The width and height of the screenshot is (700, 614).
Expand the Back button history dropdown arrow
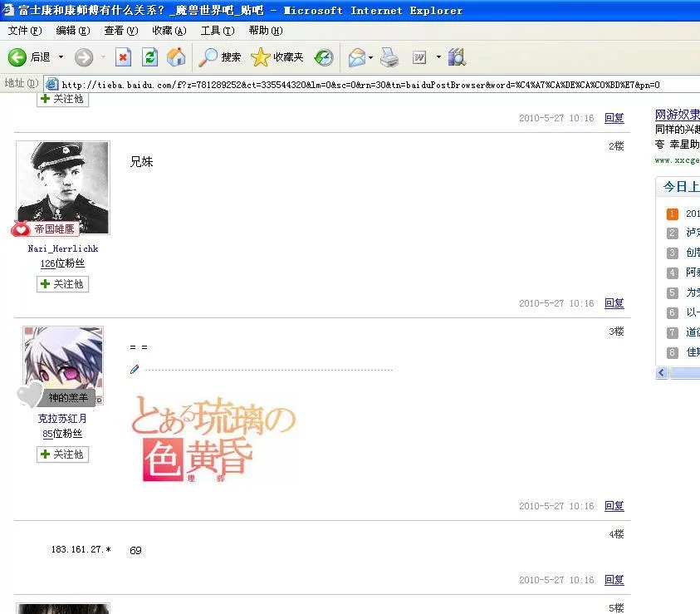point(61,57)
